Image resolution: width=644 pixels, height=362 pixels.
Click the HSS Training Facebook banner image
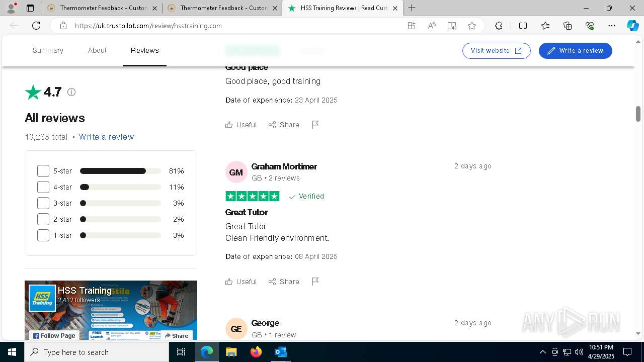point(111,310)
